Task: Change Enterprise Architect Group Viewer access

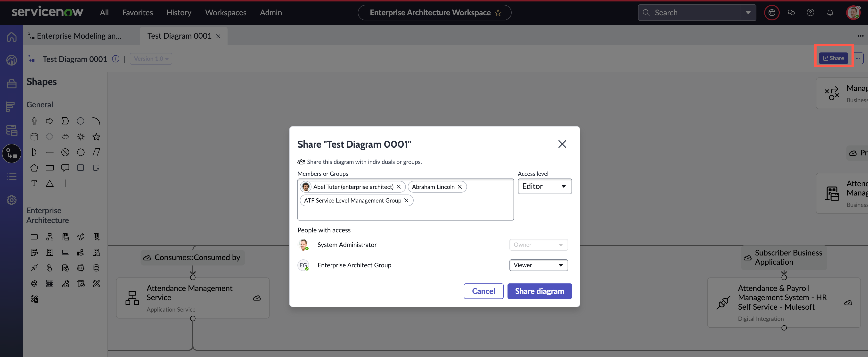Action: [539, 265]
